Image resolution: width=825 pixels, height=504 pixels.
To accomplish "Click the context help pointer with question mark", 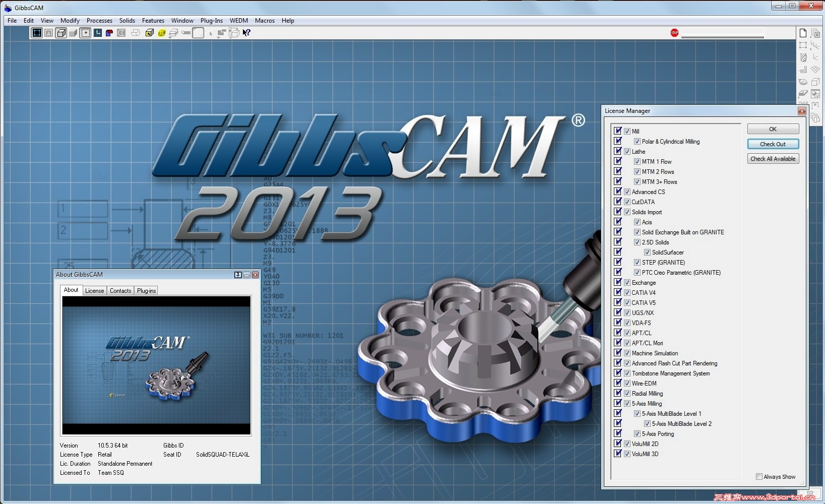I will click(246, 33).
